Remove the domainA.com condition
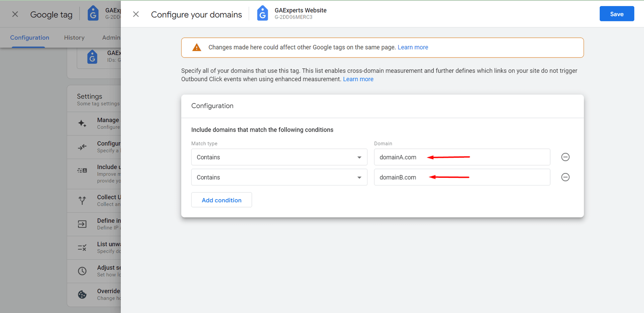Screen dimensions: 644x313 pyautogui.click(x=565, y=157)
